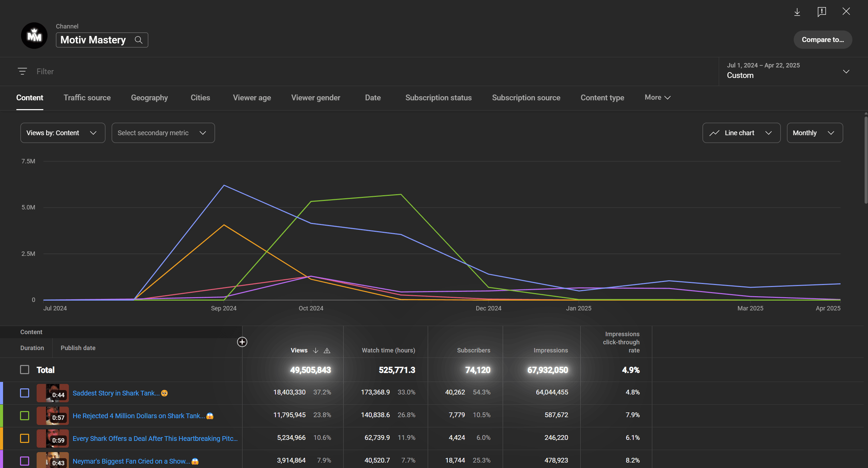This screenshot has width=868, height=468.
Task: Open He Rejected 4 Million Dollars video link
Action: coord(139,416)
